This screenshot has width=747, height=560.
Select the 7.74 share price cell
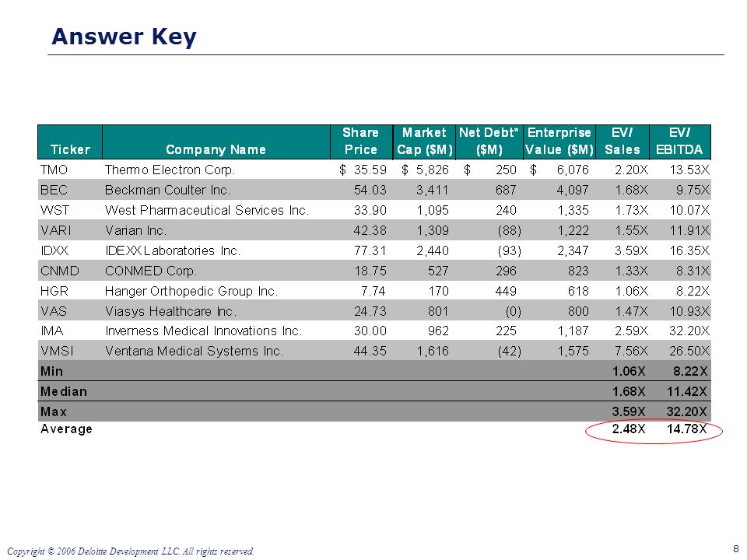(x=373, y=291)
